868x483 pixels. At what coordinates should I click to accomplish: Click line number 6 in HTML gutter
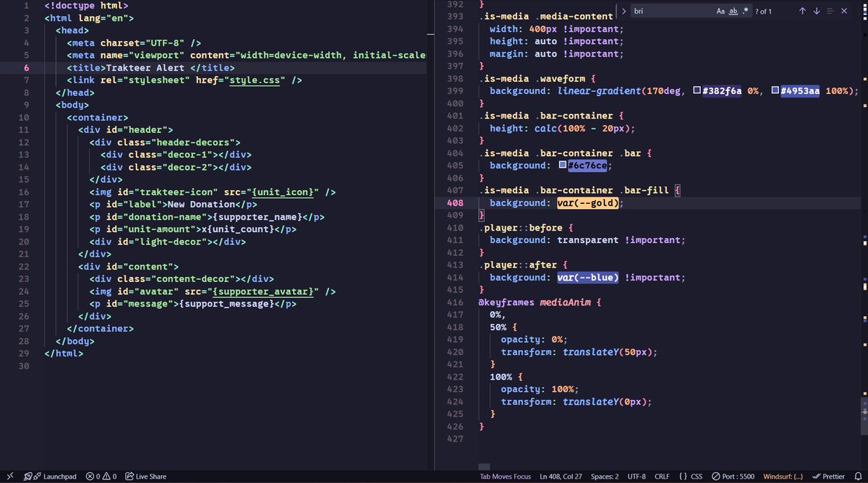[x=27, y=67]
